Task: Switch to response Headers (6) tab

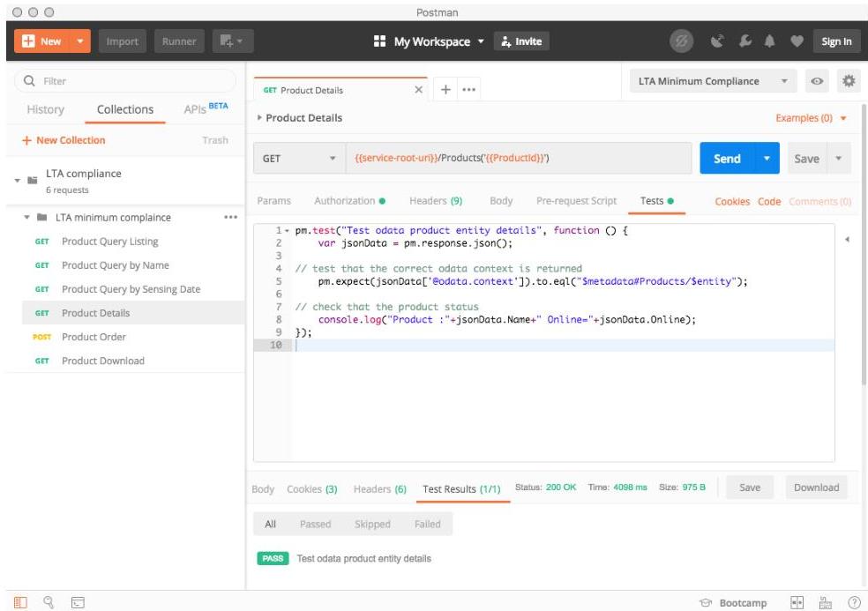Action: 379,489
